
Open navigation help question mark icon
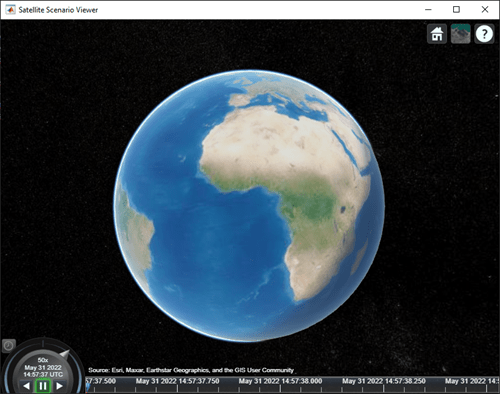click(484, 34)
